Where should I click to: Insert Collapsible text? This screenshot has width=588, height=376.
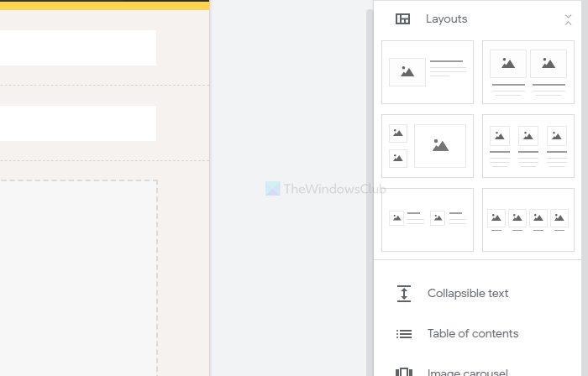[468, 294]
